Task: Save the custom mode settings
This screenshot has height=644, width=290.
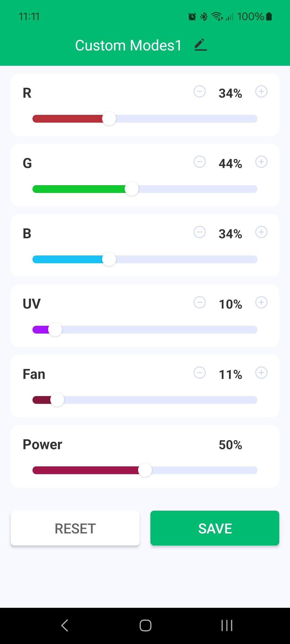Action: (215, 528)
